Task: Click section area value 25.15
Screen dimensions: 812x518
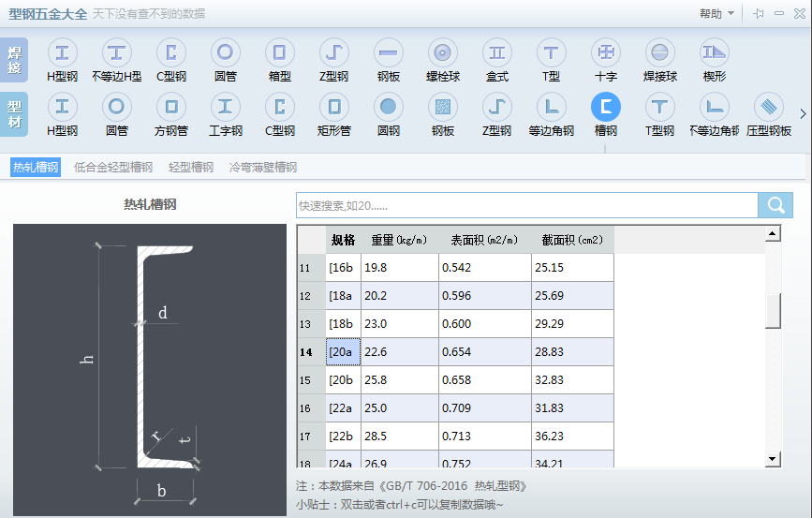Action: [x=573, y=268]
